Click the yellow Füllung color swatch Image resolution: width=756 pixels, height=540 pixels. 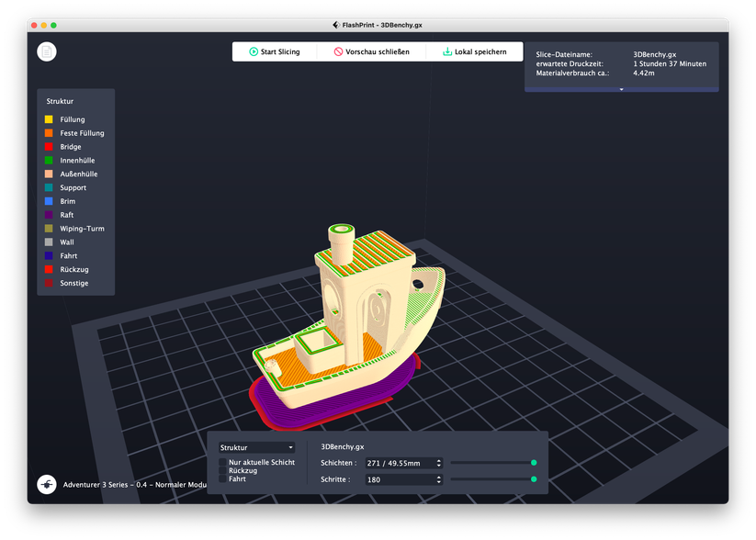(49, 119)
